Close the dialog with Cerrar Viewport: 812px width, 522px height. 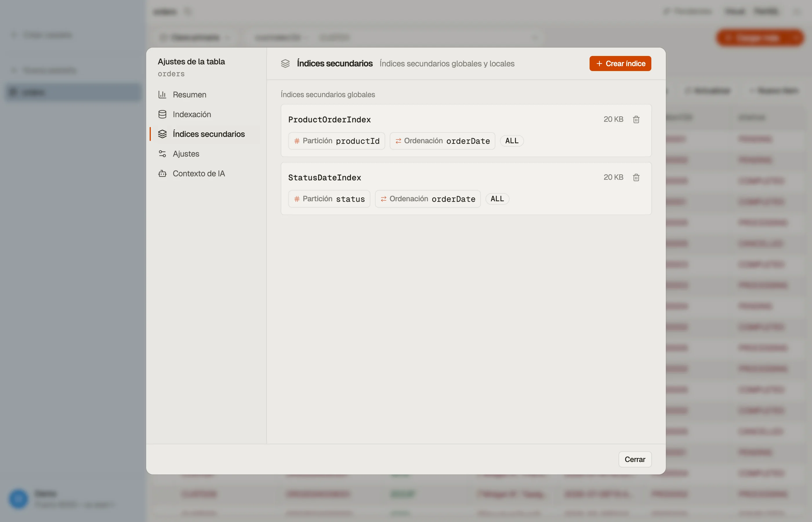click(635, 459)
